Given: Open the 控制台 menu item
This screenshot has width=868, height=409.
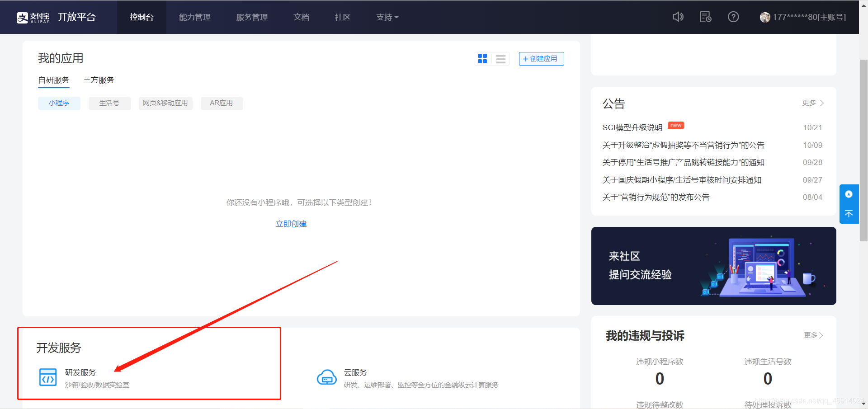Looking at the screenshot, I should (x=142, y=17).
